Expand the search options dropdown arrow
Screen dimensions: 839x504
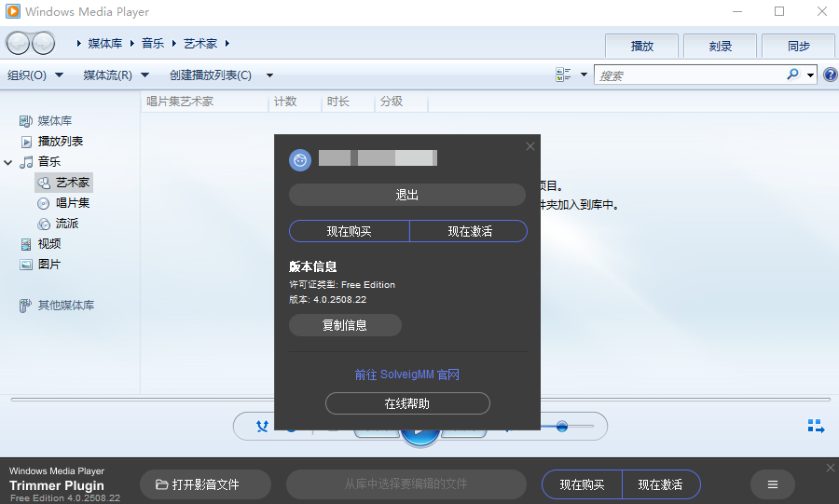click(x=811, y=75)
